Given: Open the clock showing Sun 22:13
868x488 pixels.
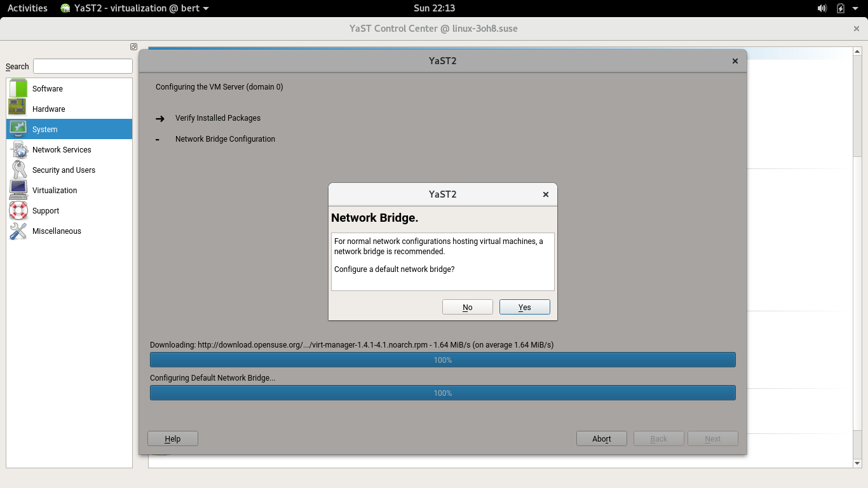Looking at the screenshot, I should point(434,8).
